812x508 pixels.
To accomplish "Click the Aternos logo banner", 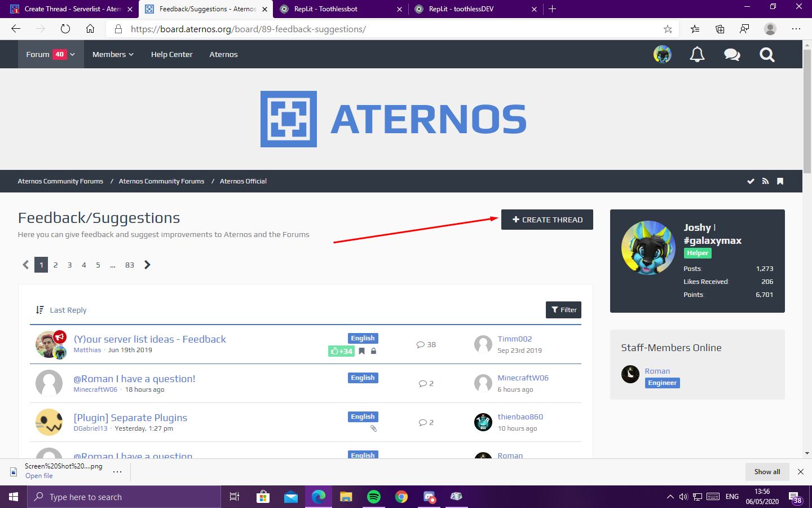I will point(394,119).
